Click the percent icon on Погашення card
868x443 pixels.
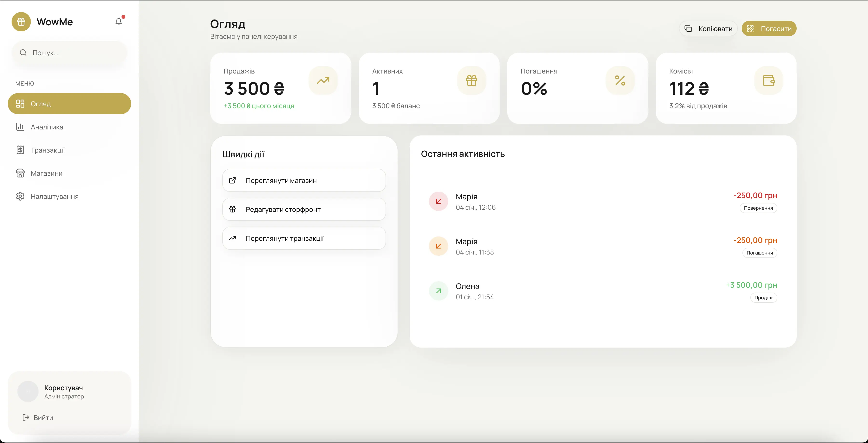tap(620, 81)
